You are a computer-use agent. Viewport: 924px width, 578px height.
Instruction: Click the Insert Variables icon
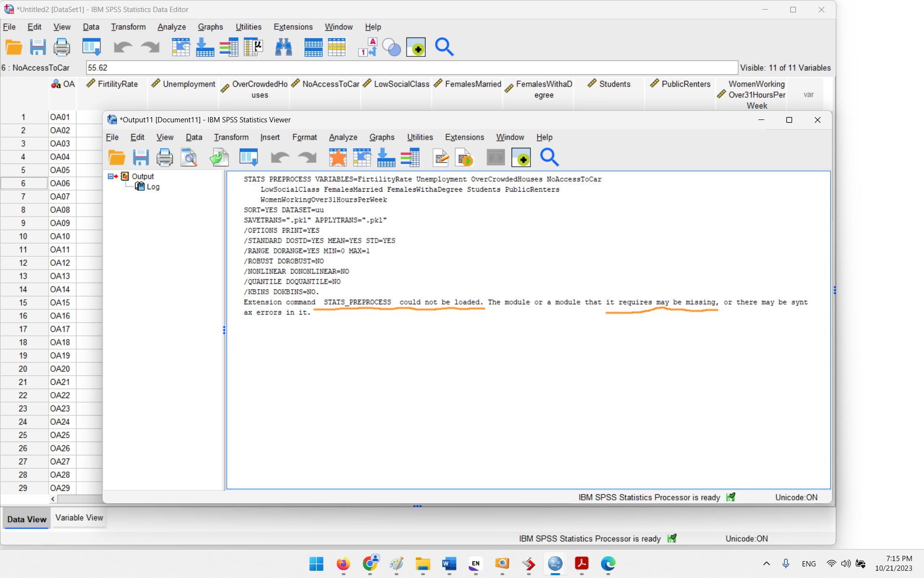coord(337,47)
